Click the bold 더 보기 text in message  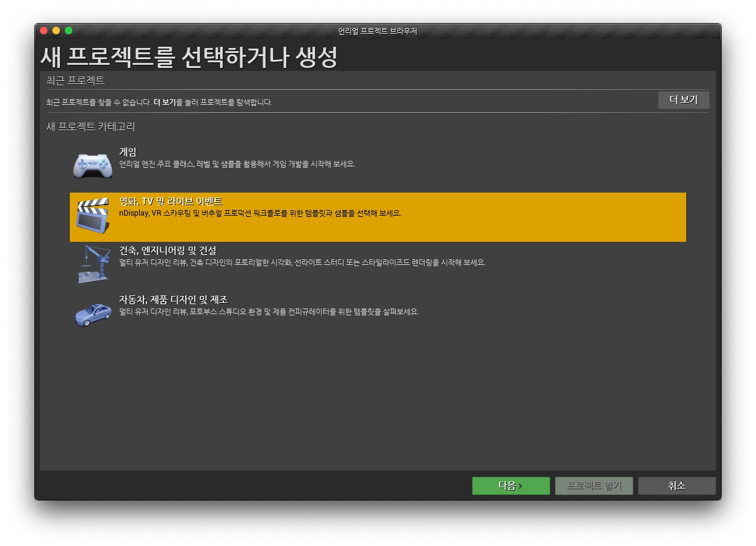point(165,102)
